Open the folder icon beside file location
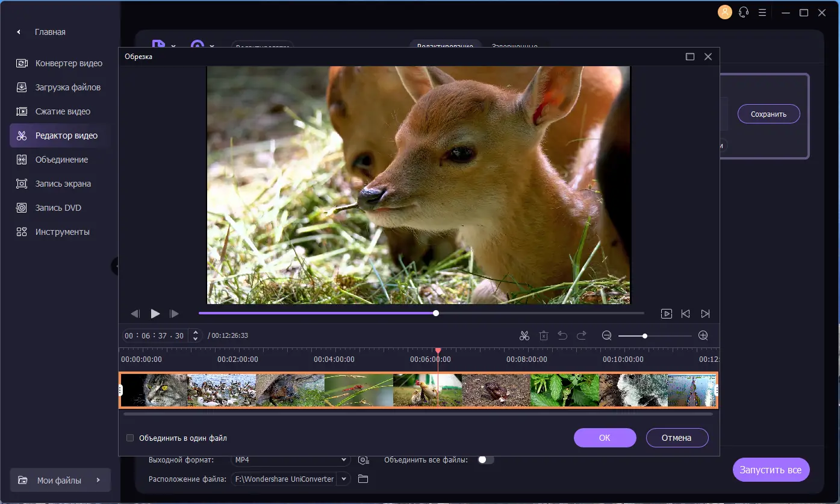840x504 pixels. (362, 479)
